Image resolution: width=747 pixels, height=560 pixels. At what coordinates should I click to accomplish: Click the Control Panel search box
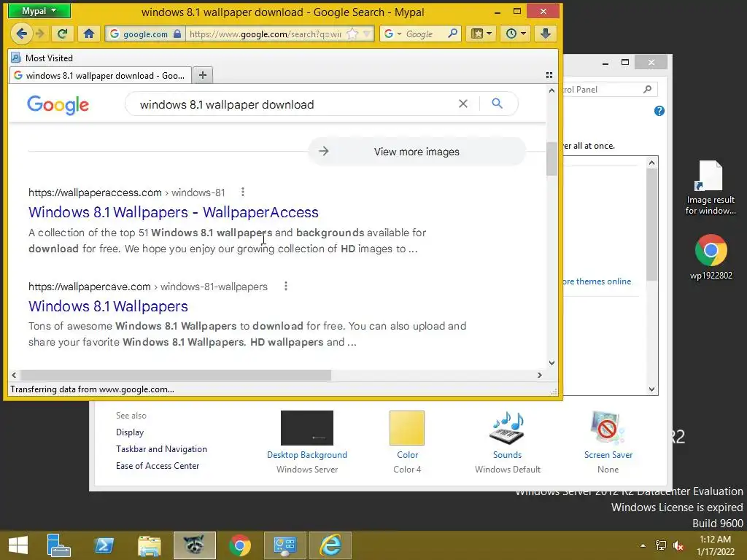[x=610, y=90]
